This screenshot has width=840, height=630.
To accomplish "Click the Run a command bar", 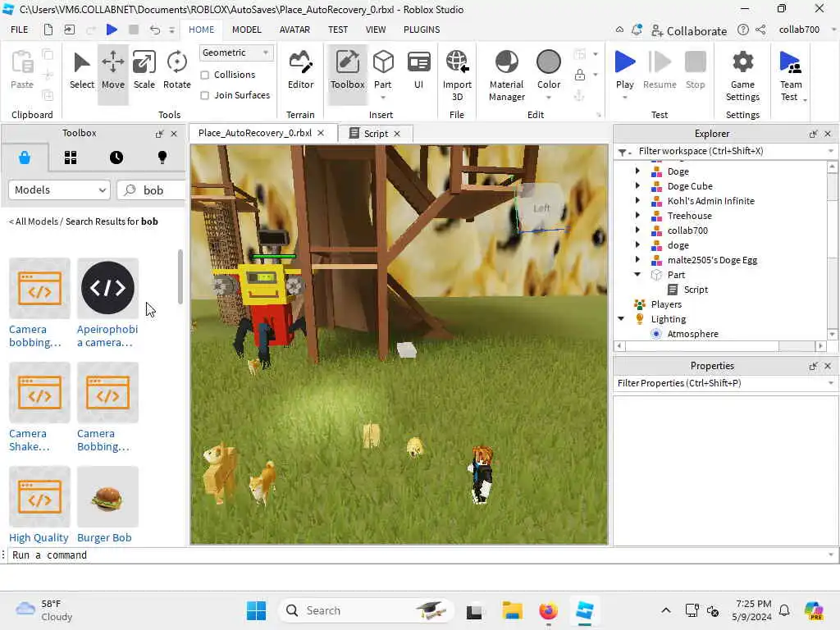I will coord(418,555).
